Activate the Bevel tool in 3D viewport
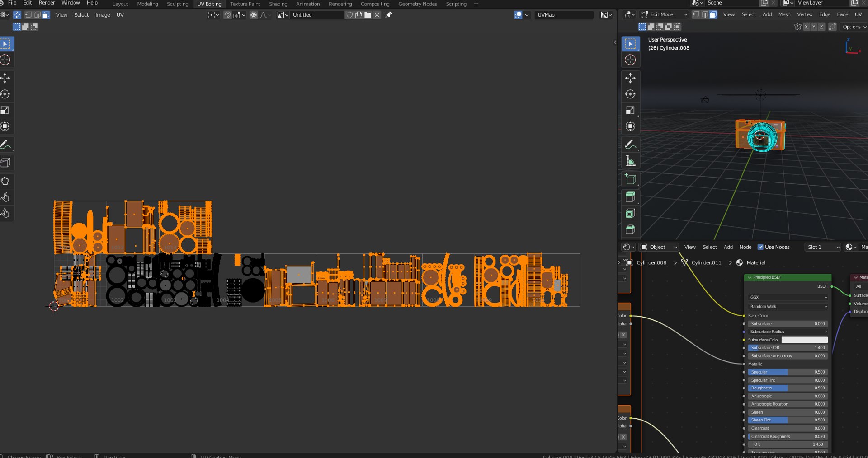868x458 pixels. point(630,229)
